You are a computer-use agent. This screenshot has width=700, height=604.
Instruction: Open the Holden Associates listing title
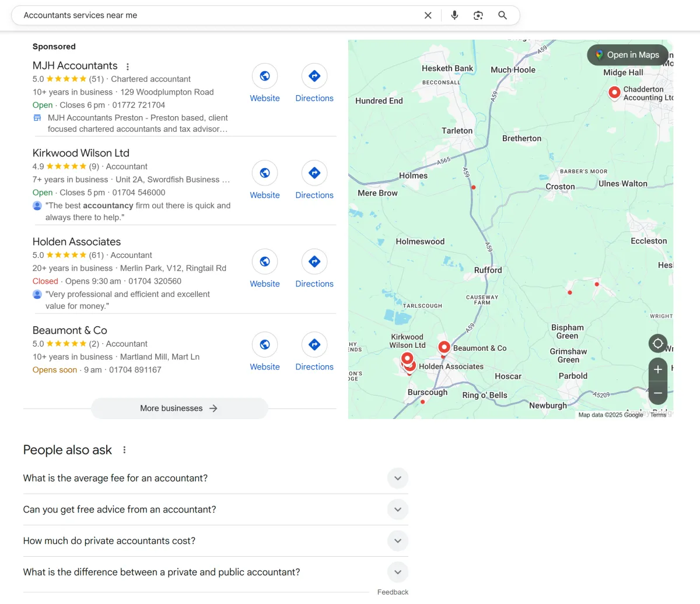click(x=77, y=242)
